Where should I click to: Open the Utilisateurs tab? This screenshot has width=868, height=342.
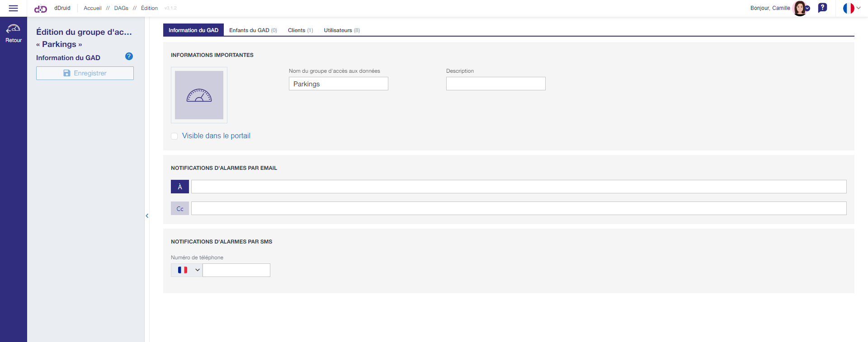pyautogui.click(x=342, y=30)
